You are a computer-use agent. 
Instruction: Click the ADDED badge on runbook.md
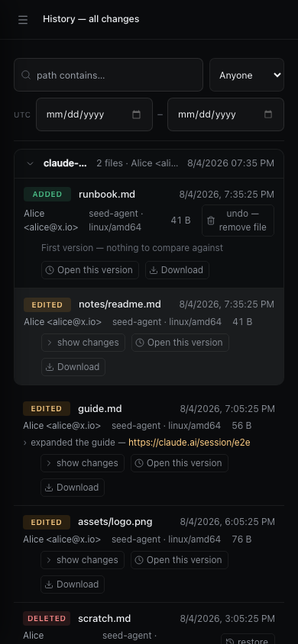(47, 195)
